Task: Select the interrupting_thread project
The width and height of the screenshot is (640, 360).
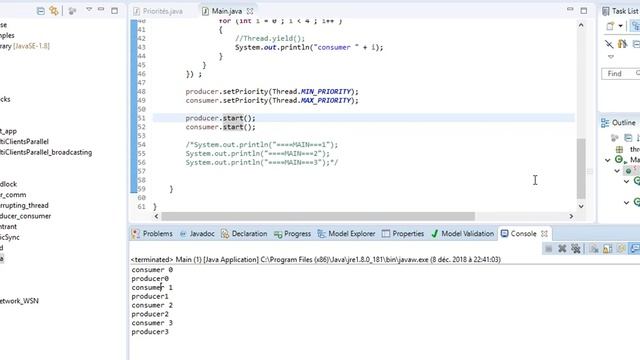Action: pyautogui.click(x=24, y=205)
